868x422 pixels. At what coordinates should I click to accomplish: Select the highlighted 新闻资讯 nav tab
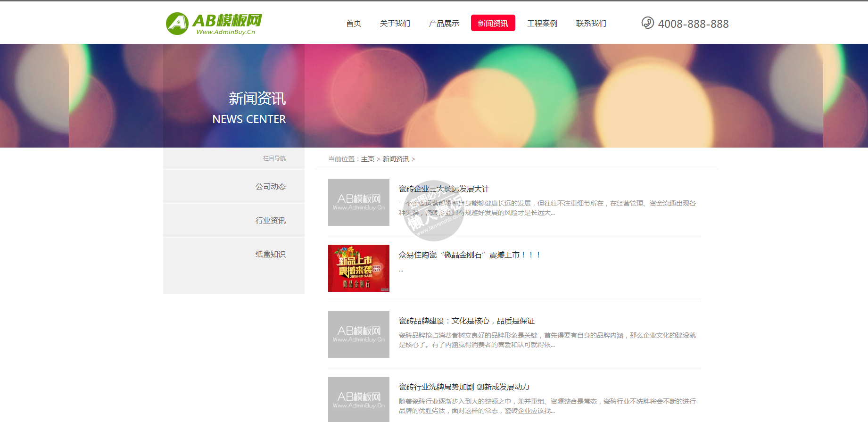pos(493,23)
